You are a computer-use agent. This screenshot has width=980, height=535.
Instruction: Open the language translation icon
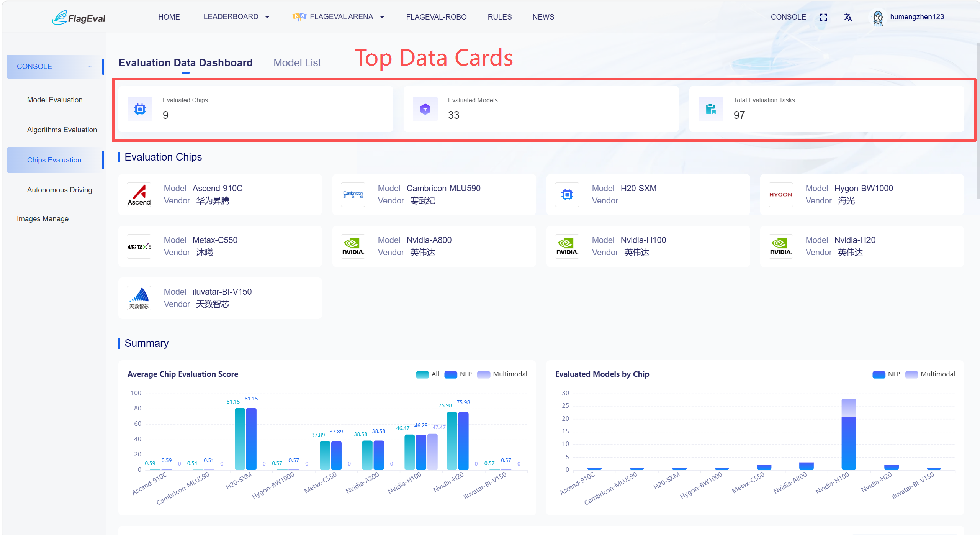point(847,17)
